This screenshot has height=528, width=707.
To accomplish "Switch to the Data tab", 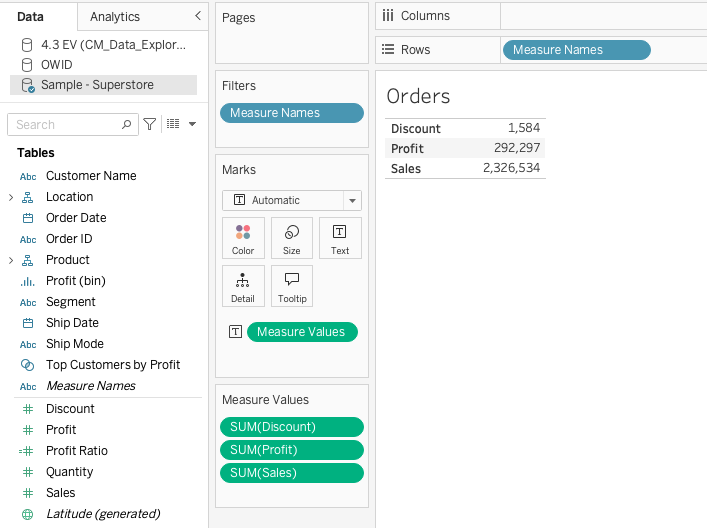I will [x=30, y=17].
